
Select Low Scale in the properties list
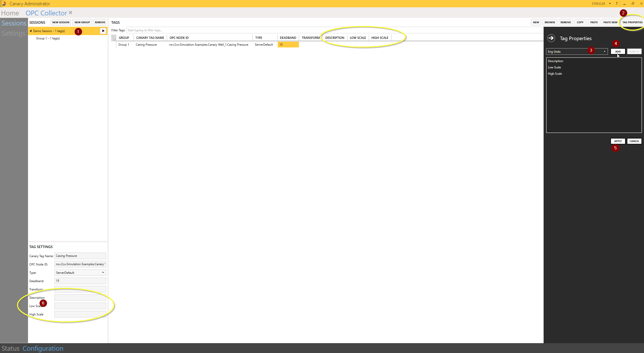[555, 67]
